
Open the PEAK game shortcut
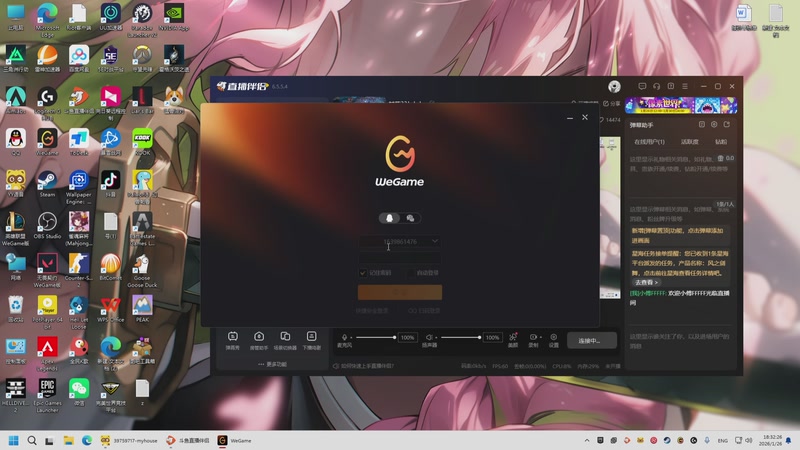tap(142, 310)
